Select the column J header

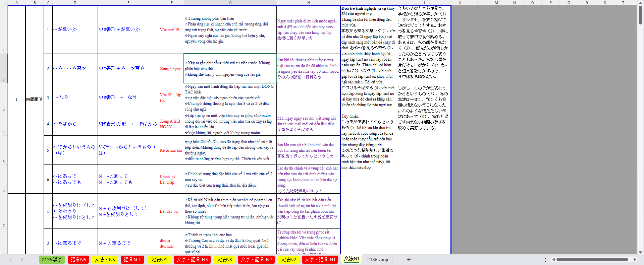[x=424, y=3]
